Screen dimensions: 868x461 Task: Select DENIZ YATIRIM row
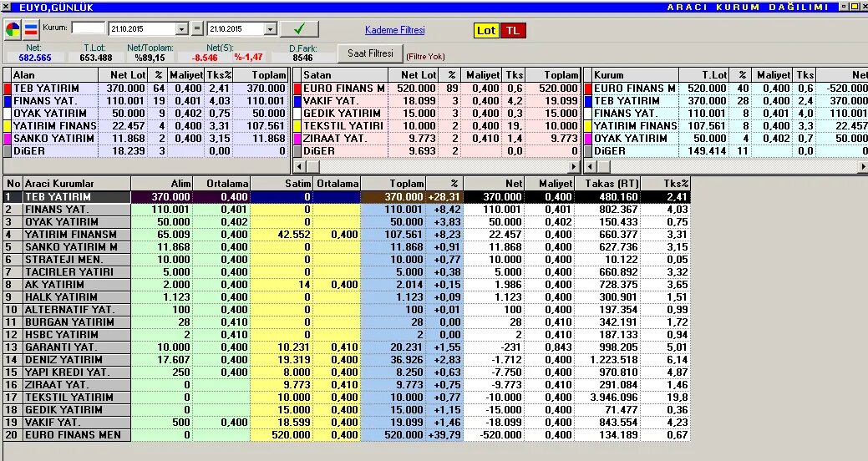tap(347, 360)
